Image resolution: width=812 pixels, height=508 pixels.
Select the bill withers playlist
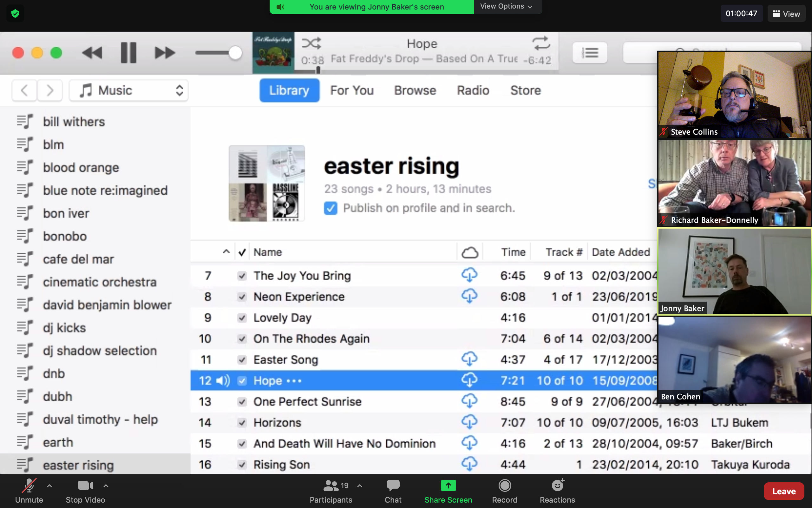95,122
